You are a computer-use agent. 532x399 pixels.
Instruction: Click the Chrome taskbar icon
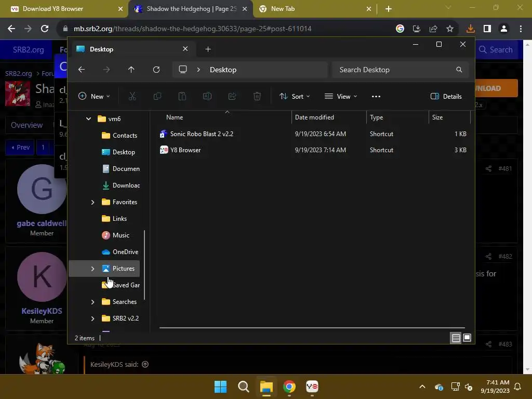pyautogui.click(x=289, y=387)
